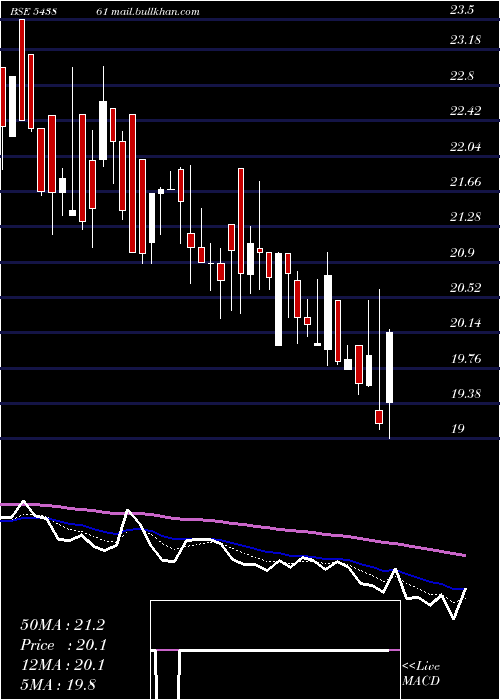The height and width of the screenshot is (700, 500).
Task: Click the 21.66 price axis label
Action: pyautogui.click(x=465, y=181)
